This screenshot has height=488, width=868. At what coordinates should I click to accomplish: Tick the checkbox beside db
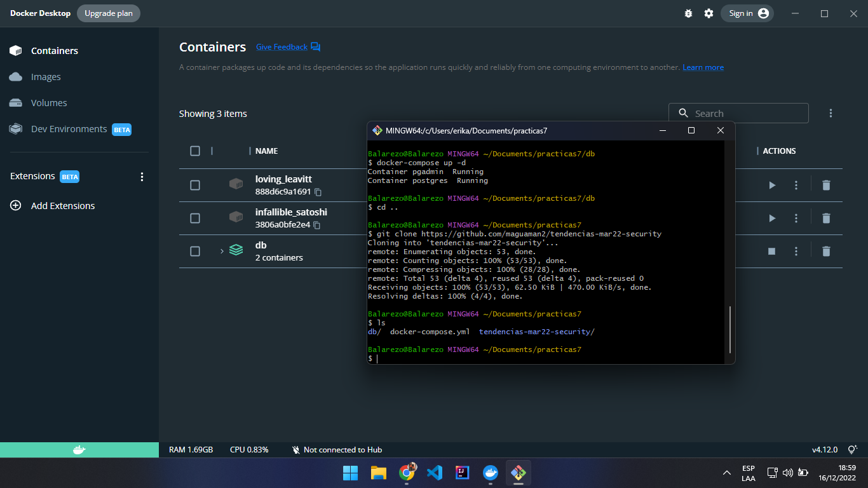195,251
